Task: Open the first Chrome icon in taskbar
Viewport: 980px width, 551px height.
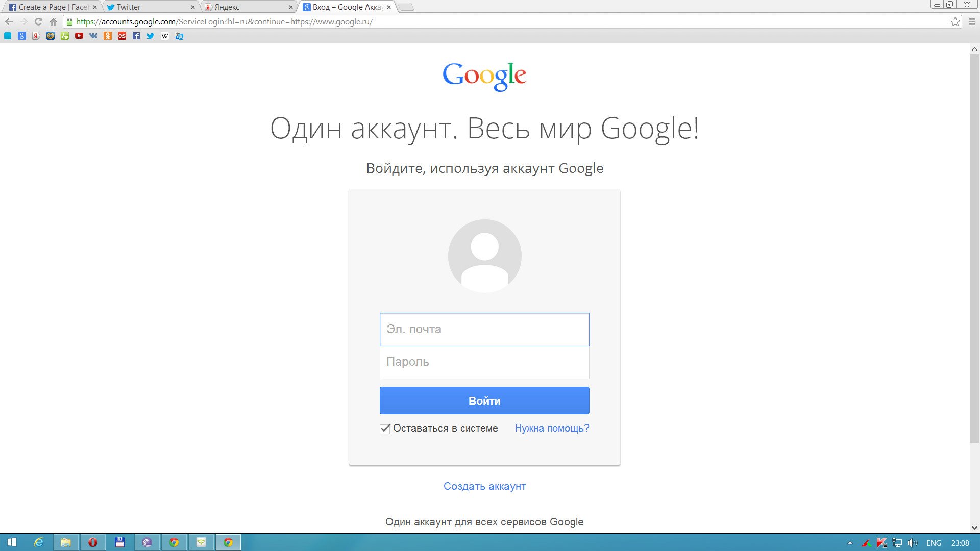Action: point(174,542)
